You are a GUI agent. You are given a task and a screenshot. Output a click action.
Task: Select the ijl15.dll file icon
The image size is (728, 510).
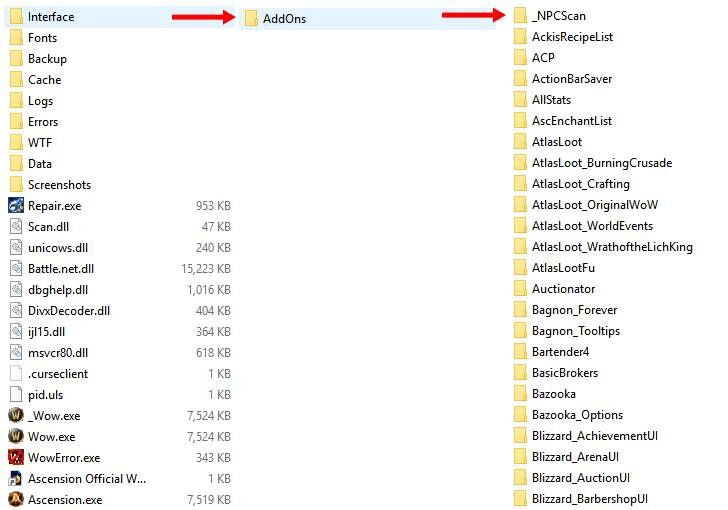(x=16, y=332)
